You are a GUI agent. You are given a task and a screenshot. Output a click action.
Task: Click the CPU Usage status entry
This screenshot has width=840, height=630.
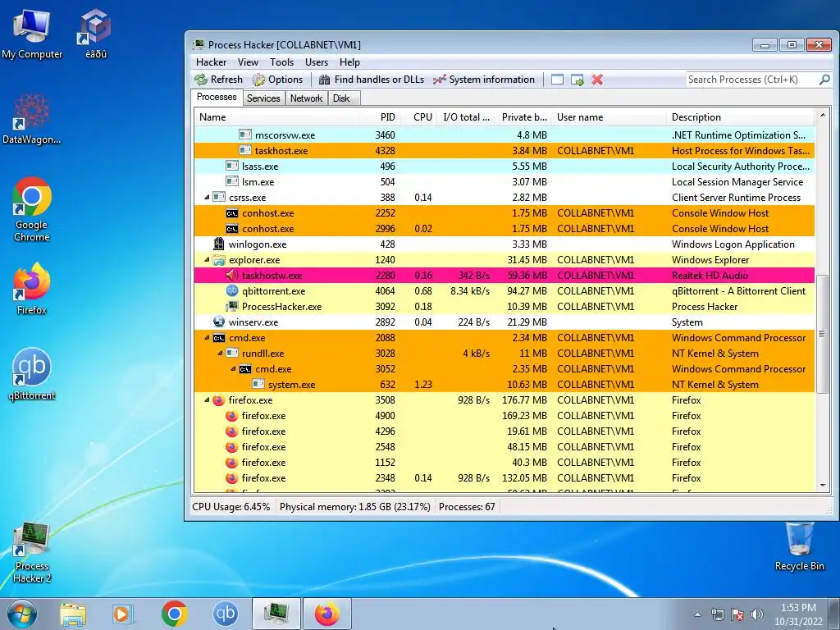pos(231,507)
